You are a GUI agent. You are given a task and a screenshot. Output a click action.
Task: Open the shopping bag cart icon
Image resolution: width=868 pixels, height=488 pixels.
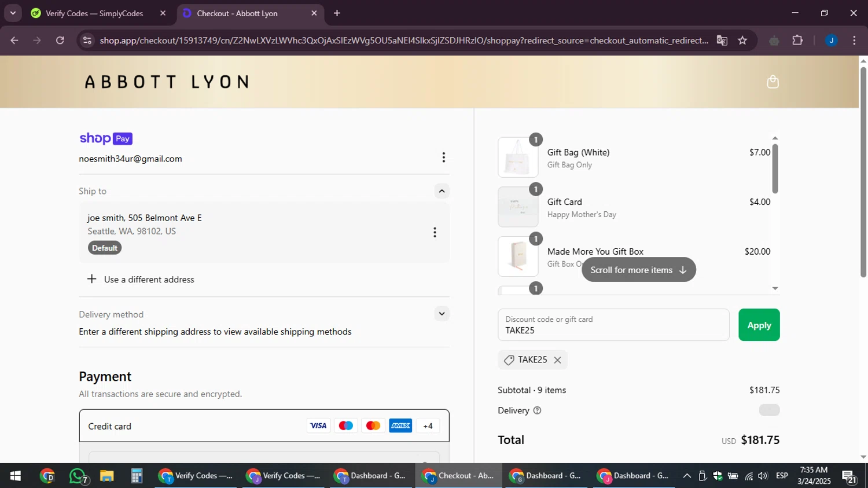773,82
